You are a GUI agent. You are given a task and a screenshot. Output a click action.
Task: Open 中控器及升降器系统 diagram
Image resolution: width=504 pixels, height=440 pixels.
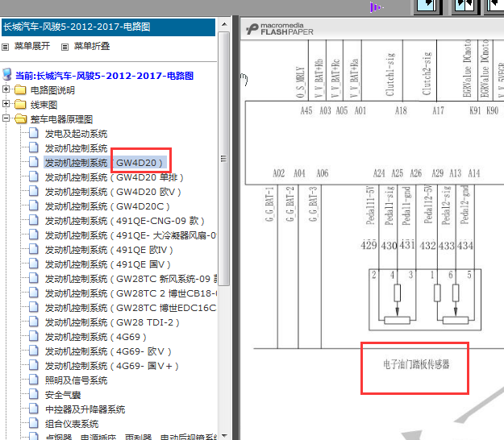point(85,409)
